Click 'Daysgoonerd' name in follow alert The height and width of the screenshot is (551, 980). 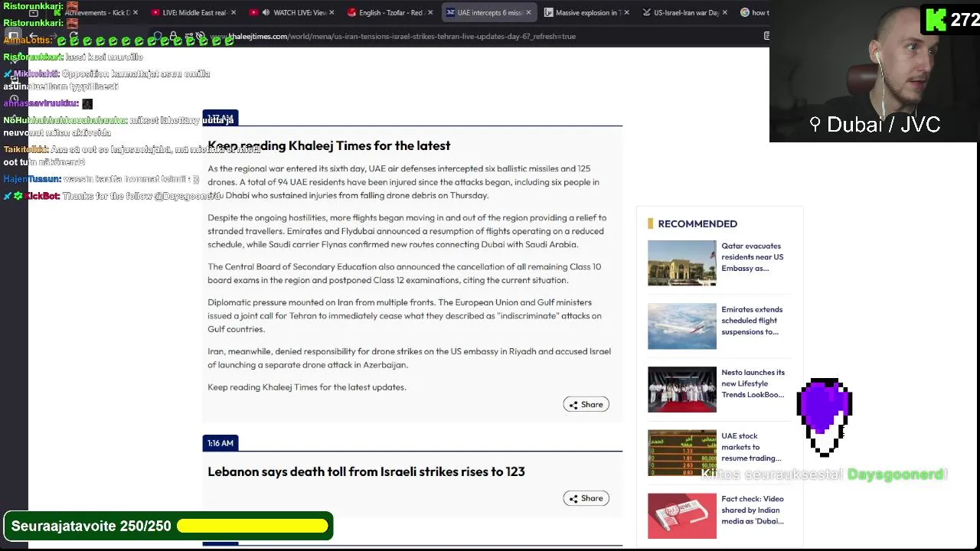click(897, 474)
